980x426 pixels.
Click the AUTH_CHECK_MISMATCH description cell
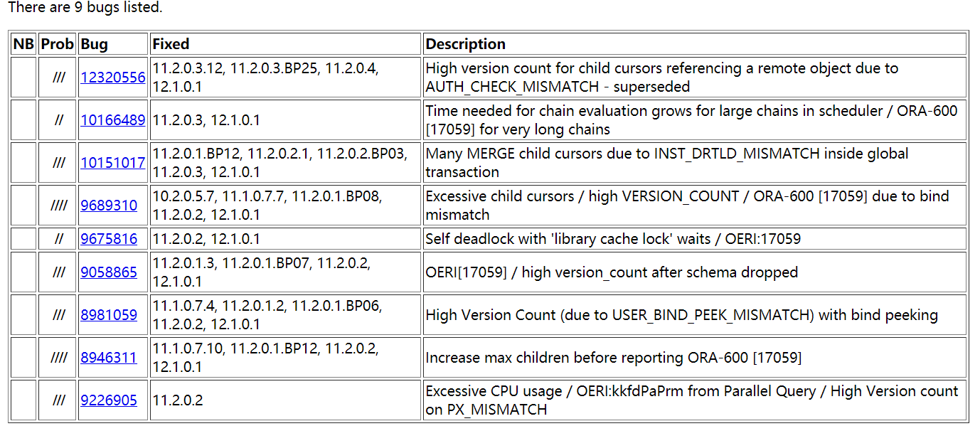click(694, 78)
